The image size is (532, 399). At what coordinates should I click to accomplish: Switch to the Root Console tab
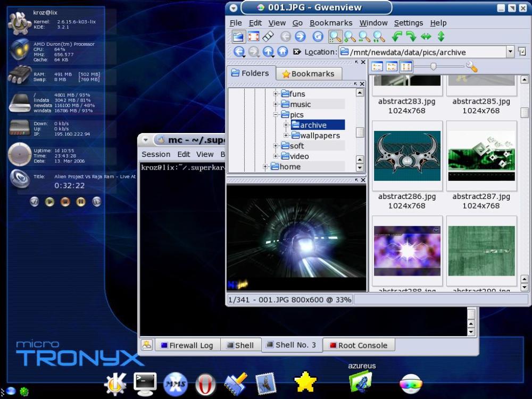tap(359, 345)
